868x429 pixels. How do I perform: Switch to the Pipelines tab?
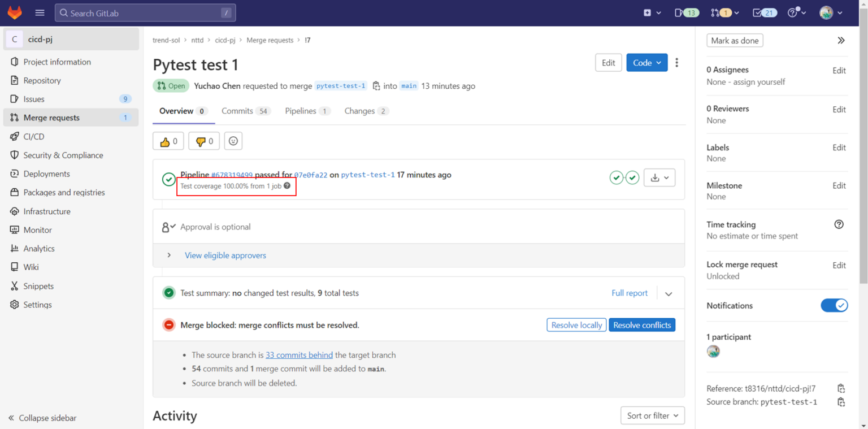pyautogui.click(x=301, y=111)
